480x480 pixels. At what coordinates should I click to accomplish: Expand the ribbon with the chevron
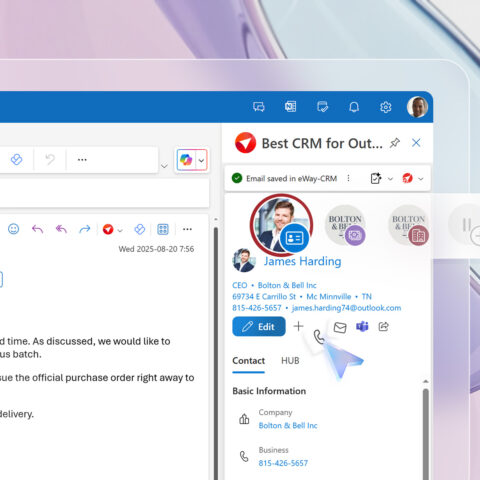[164, 166]
